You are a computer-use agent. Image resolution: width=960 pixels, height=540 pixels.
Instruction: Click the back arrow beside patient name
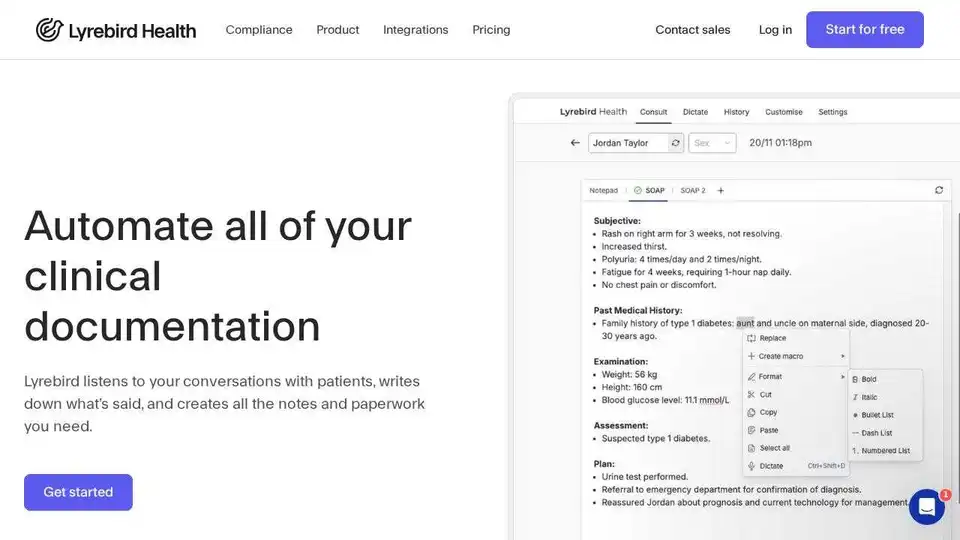click(575, 143)
